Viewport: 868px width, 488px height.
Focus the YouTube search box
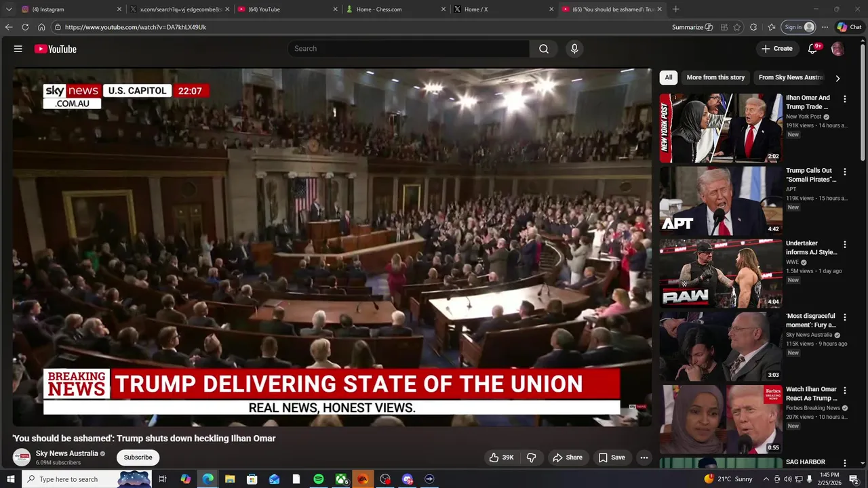(x=408, y=49)
